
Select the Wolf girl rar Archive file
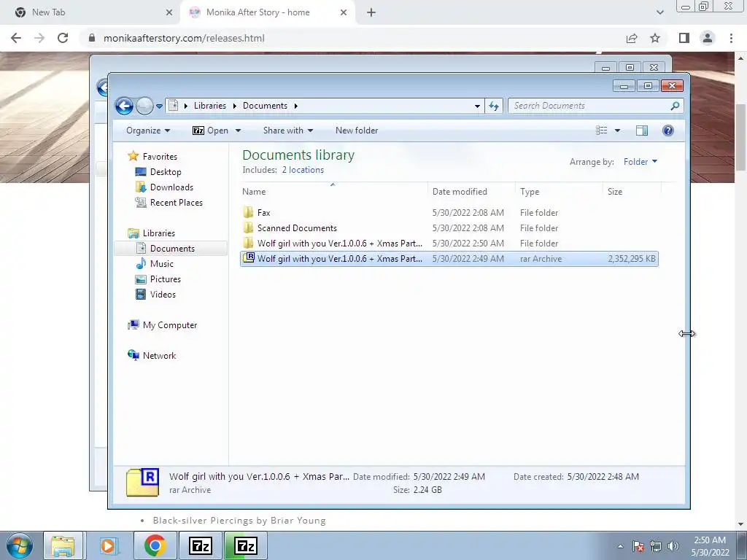click(449, 259)
